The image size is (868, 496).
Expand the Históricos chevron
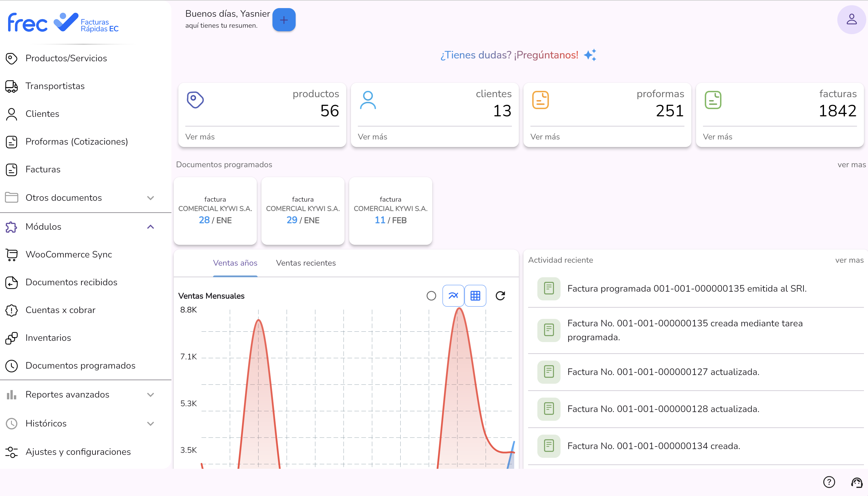pyautogui.click(x=150, y=424)
